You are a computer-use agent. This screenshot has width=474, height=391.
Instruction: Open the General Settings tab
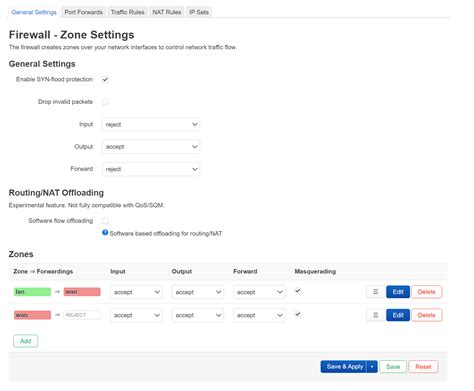pyautogui.click(x=34, y=12)
